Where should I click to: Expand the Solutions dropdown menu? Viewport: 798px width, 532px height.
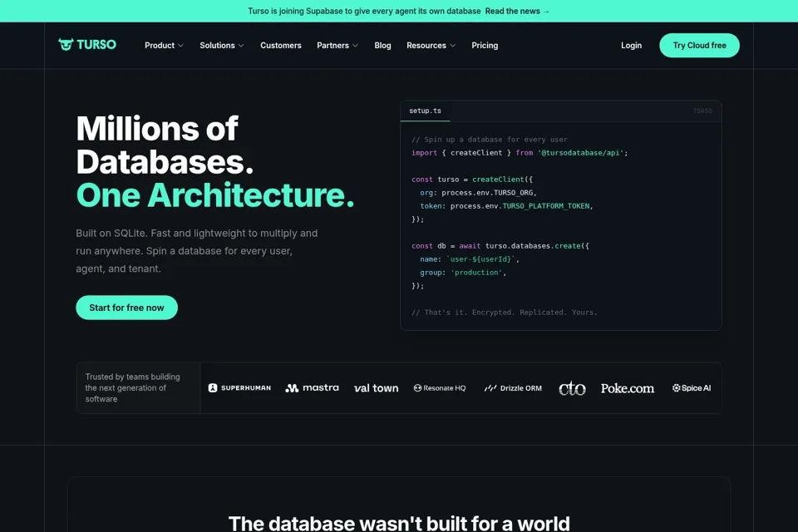pyautogui.click(x=222, y=46)
